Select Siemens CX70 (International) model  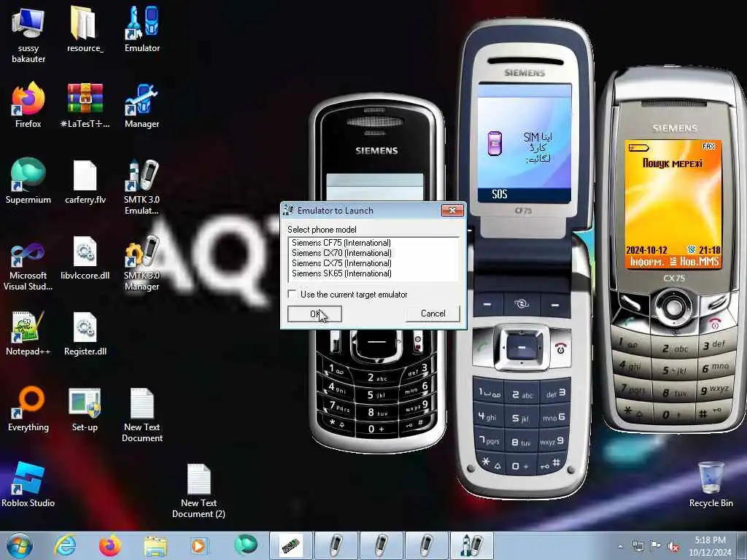341,253
